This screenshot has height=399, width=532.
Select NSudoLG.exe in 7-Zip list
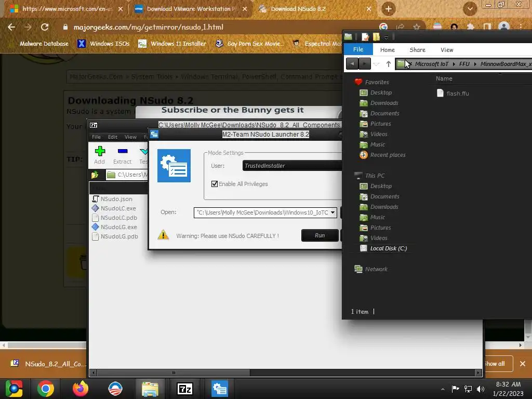pyautogui.click(x=115, y=227)
